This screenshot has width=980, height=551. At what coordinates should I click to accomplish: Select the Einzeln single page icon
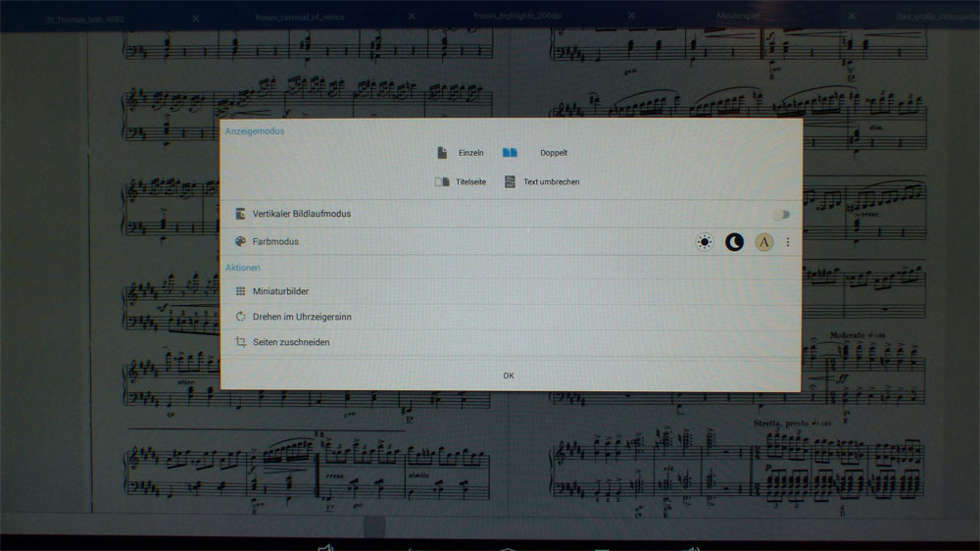click(442, 153)
